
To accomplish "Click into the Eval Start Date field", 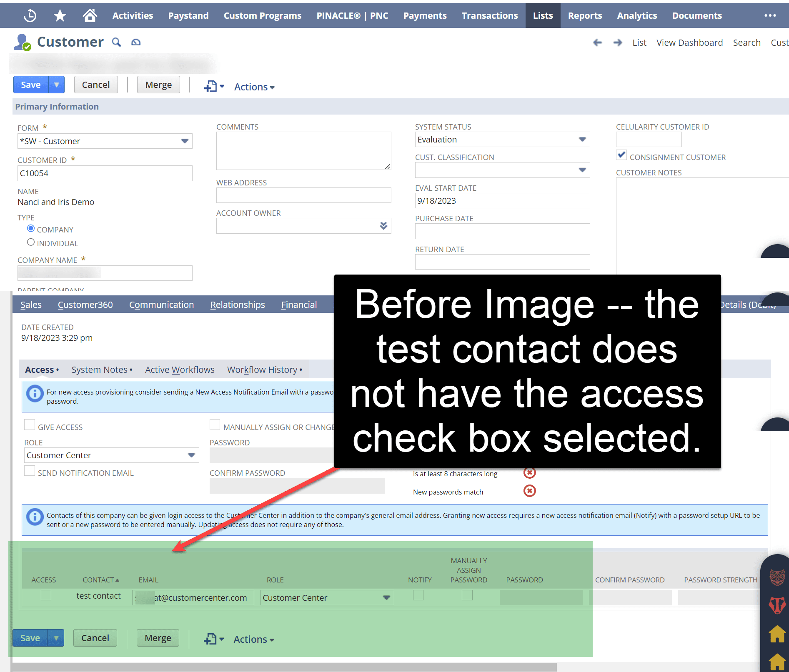I will point(502,201).
